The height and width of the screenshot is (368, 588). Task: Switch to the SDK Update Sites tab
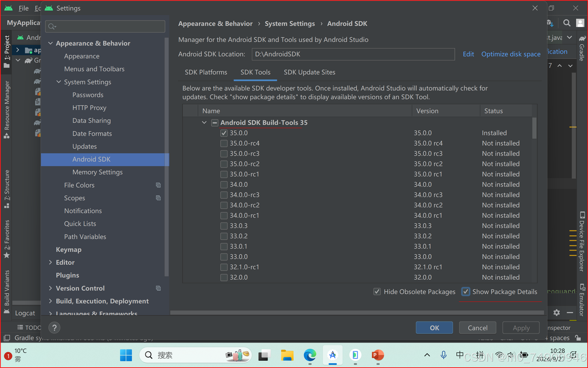[309, 72]
